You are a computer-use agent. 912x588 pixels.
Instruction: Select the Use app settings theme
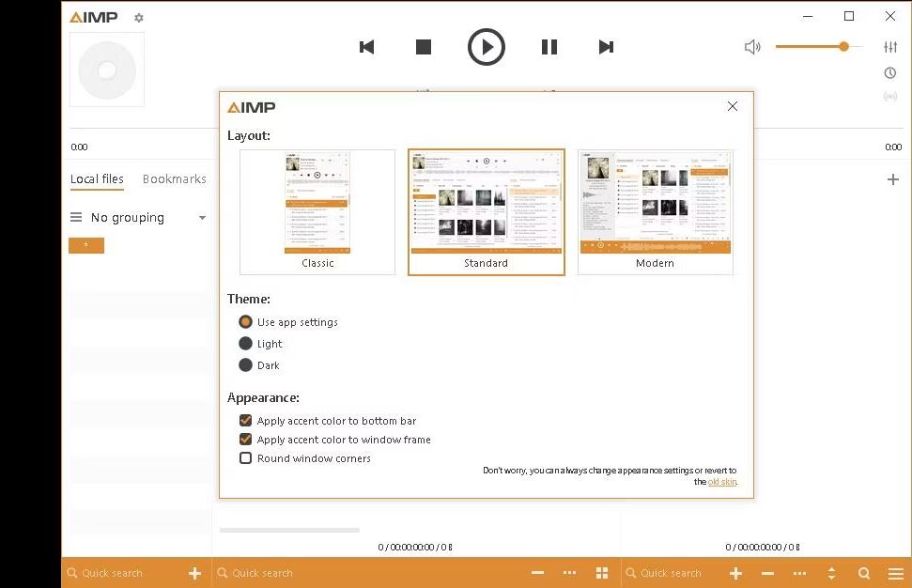(288, 322)
